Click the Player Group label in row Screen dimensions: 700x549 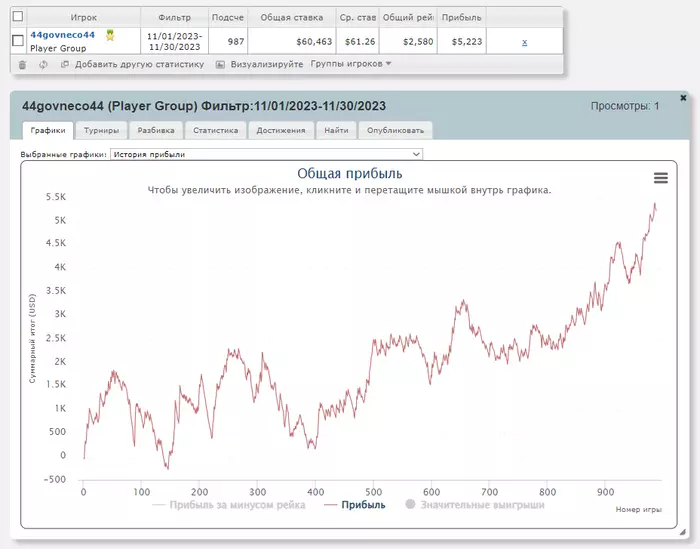click(58, 48)
